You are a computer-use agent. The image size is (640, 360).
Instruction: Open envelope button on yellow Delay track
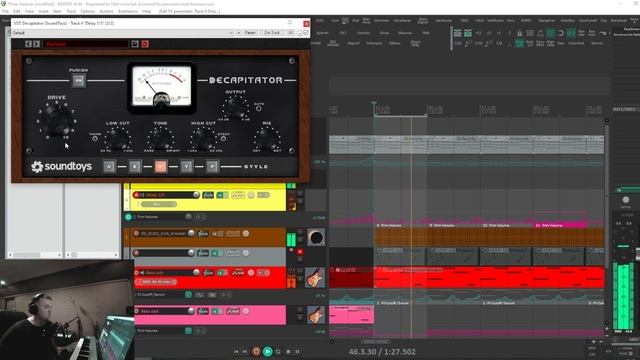coord(238,195)
